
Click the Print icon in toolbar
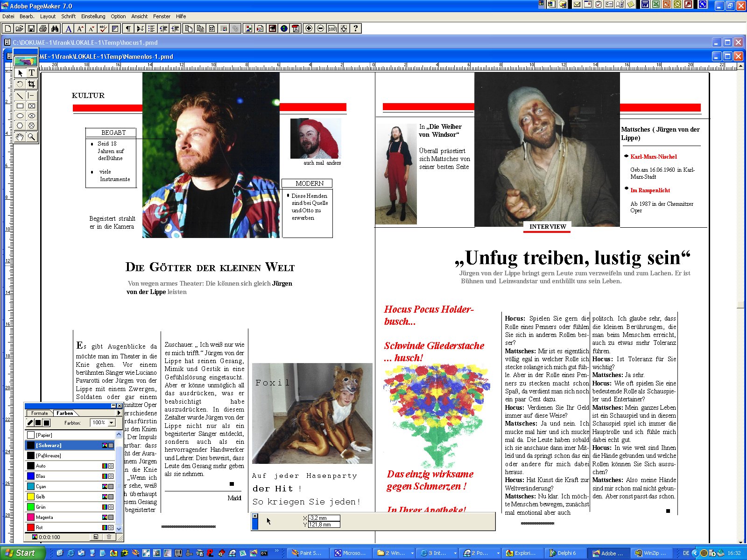[43, 28]
